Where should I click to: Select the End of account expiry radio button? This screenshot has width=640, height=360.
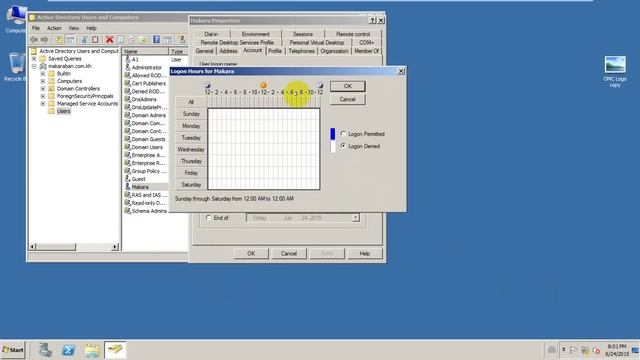pyautogui.click(x=209, y=218)
